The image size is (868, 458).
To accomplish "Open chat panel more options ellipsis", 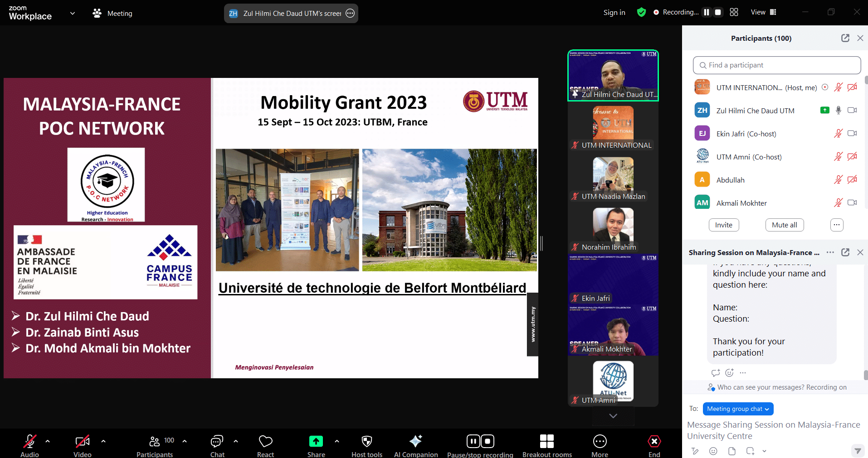I will [x=830, y=252].
